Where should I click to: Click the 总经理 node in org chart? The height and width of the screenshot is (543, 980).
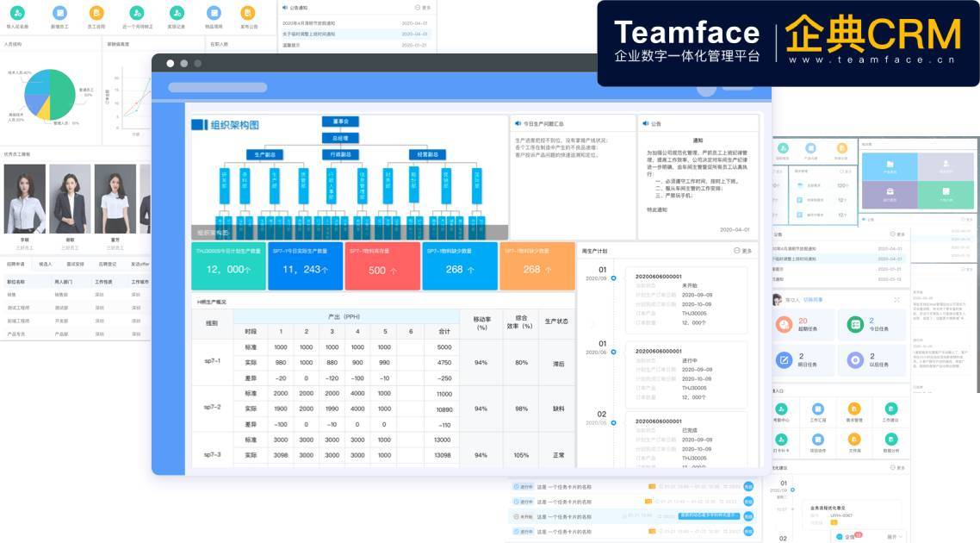click(340, 138)
